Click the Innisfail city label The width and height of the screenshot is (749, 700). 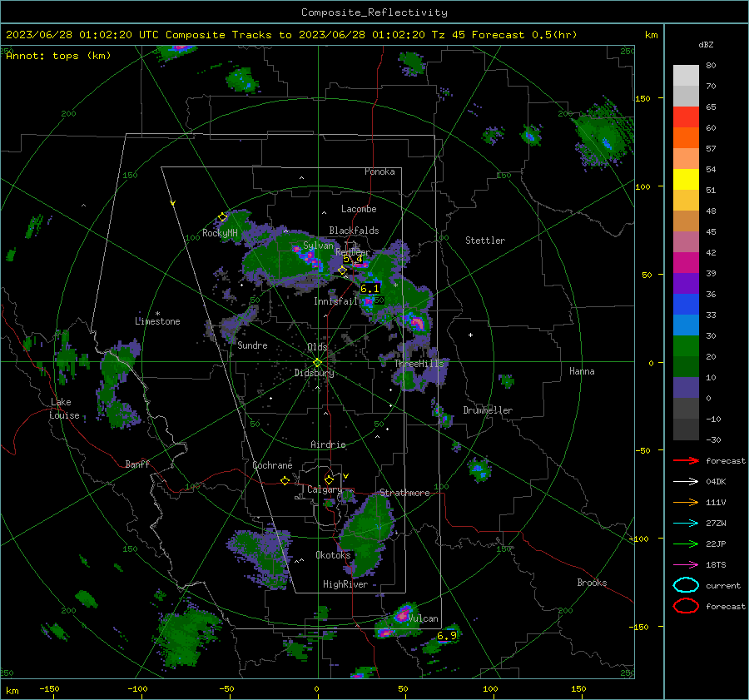(335, 301)
